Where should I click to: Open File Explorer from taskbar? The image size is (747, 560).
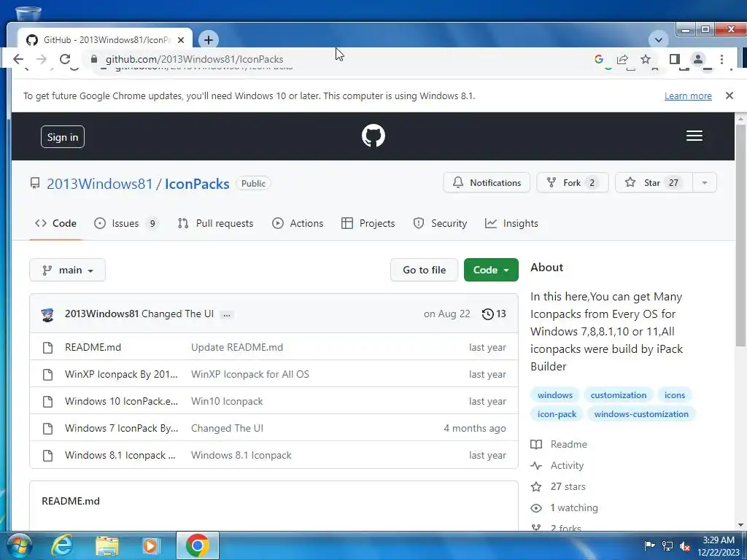107,545
